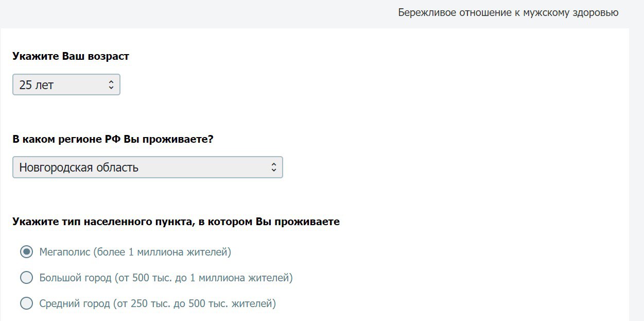
Task: Click the chevron arrows in the region selector
Action: (x=274, y=167)
